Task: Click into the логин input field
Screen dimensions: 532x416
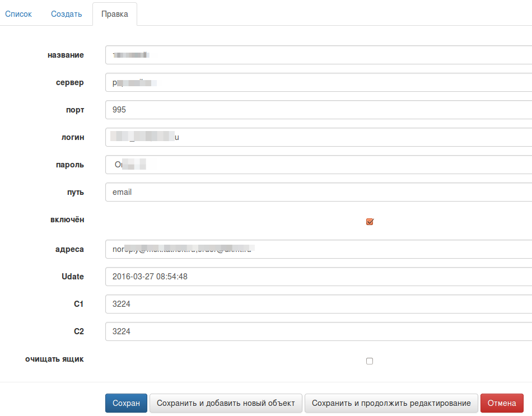Action: point(318,137)
